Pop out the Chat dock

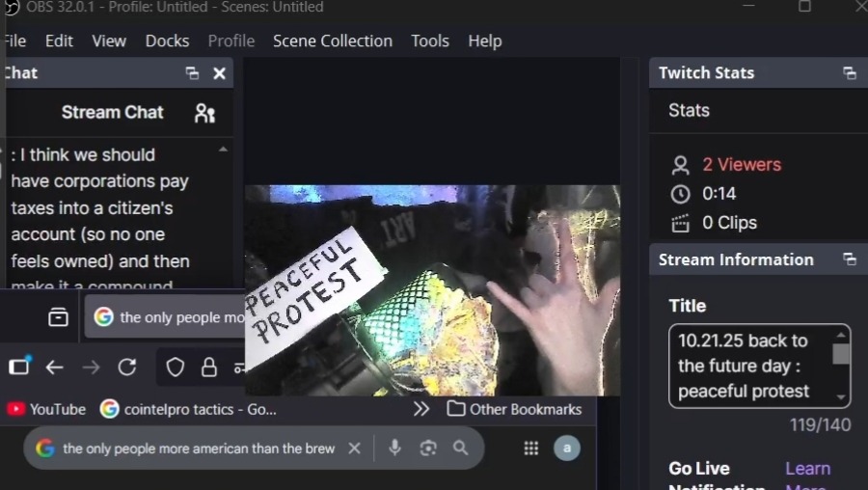pos(192,73)
